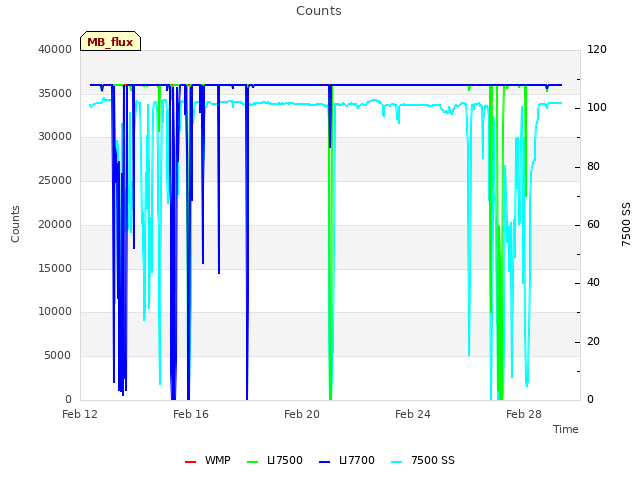Click the 5000 left axis value
The width and height of the screenshot is (640, 480).
[58, 356]
